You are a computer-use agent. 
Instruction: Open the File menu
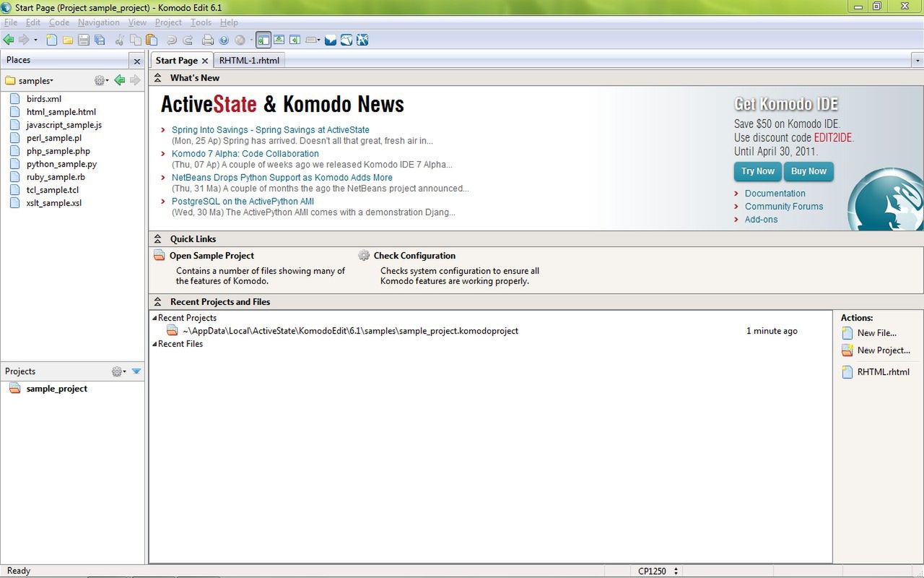(x=11, y=22)
